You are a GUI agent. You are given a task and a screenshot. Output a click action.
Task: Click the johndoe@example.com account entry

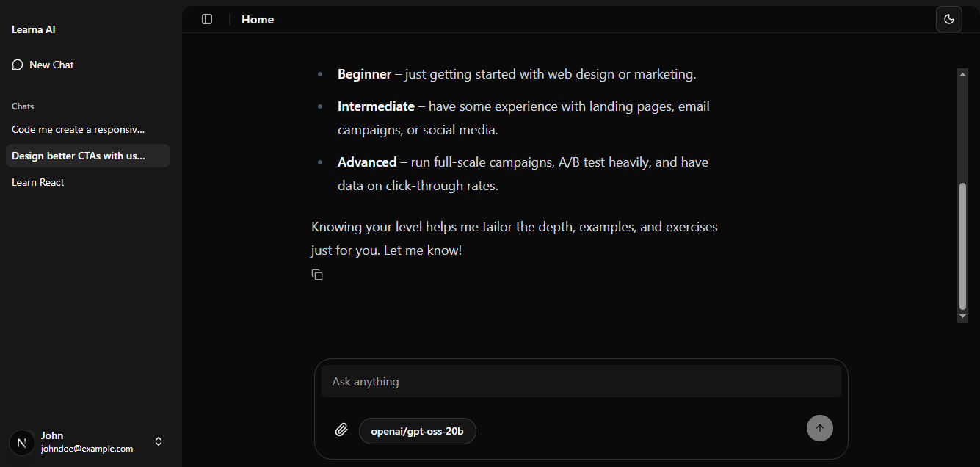click(x=87, y=448)
